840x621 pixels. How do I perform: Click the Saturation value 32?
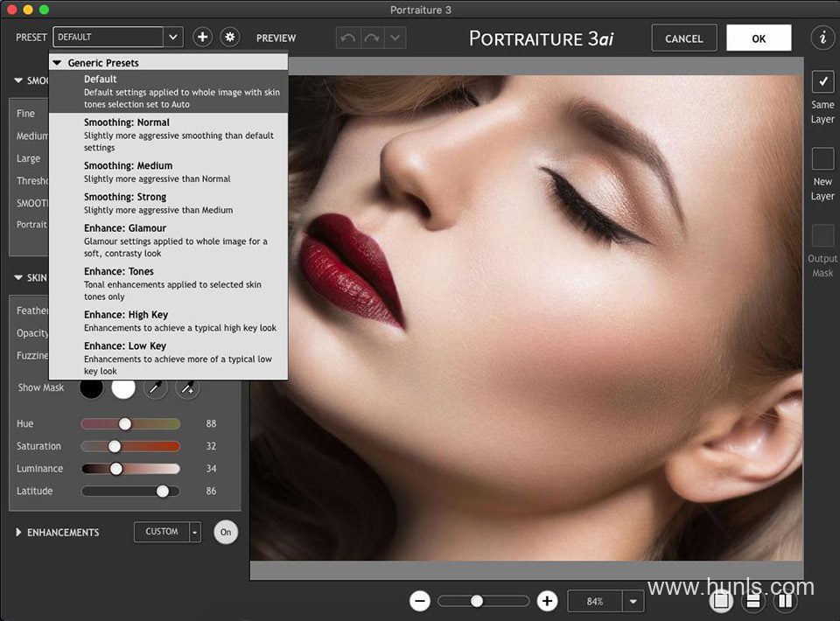[211, 446]
